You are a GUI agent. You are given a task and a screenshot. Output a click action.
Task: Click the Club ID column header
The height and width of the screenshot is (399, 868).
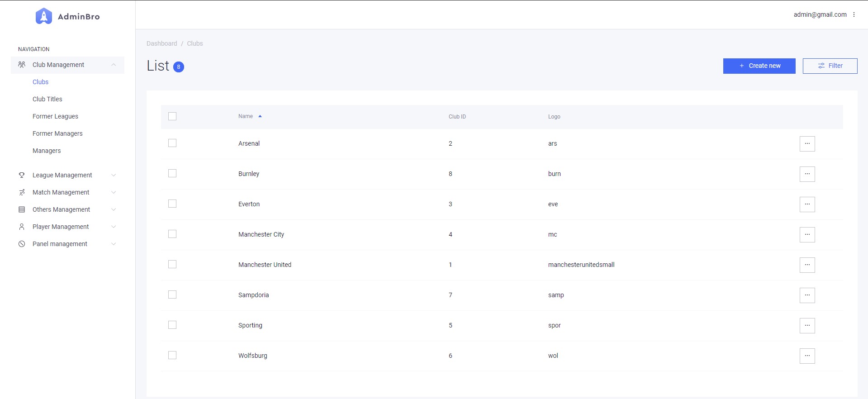point(457,117)
